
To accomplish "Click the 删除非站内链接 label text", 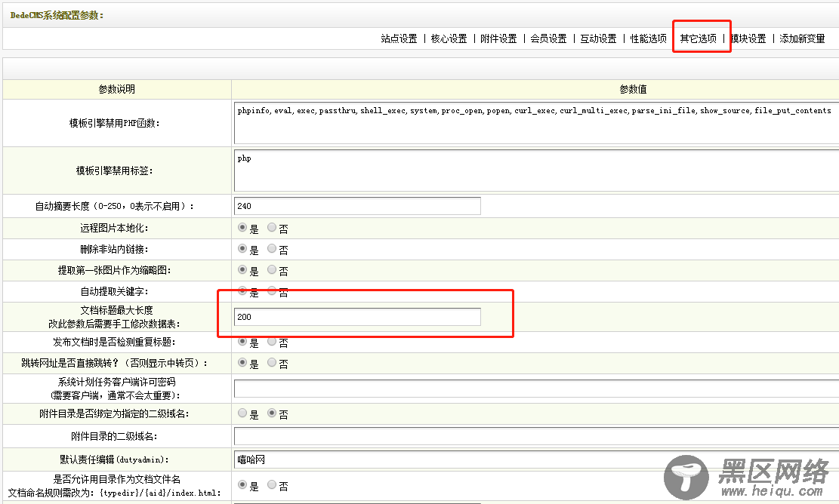I will pyautogui.click(x=115, y=249).
